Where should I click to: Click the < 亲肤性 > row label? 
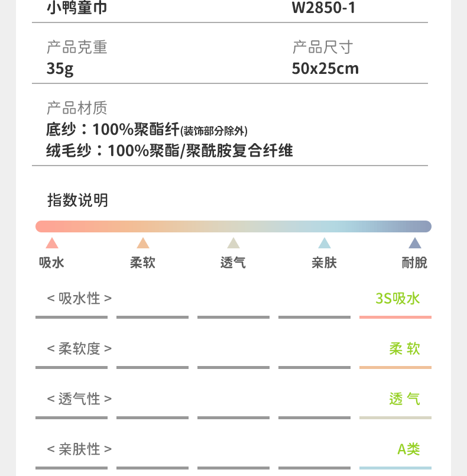tap(79, 449)
